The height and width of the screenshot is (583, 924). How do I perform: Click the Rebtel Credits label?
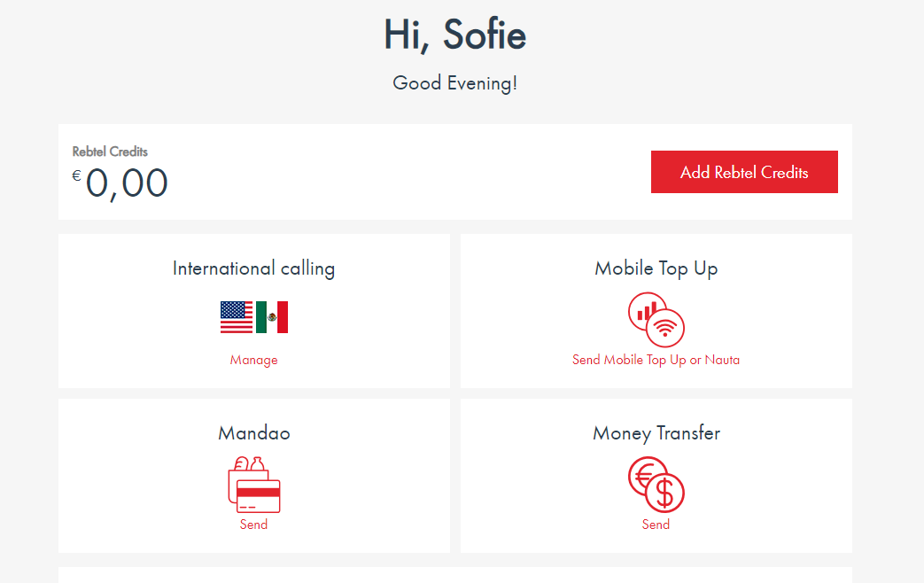[x=110, y=152]
